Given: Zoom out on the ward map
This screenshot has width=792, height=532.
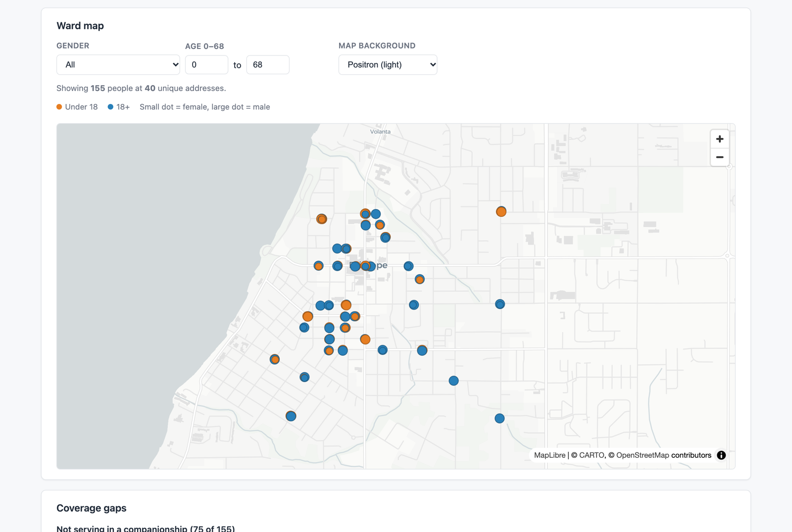Looking at the screenshot, I should (719, 157).
